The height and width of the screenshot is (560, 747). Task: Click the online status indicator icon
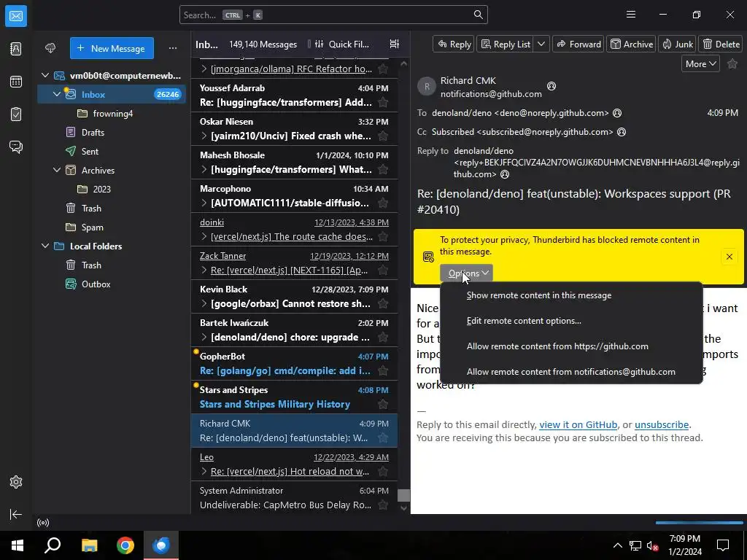43,523
